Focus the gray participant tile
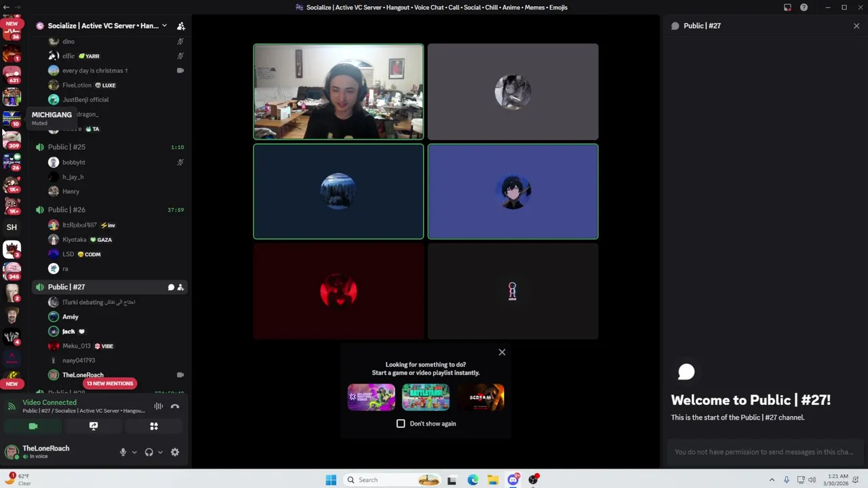The height and width of the screenshot is (488, 868). pyautogui.click(x=513, y=92)
